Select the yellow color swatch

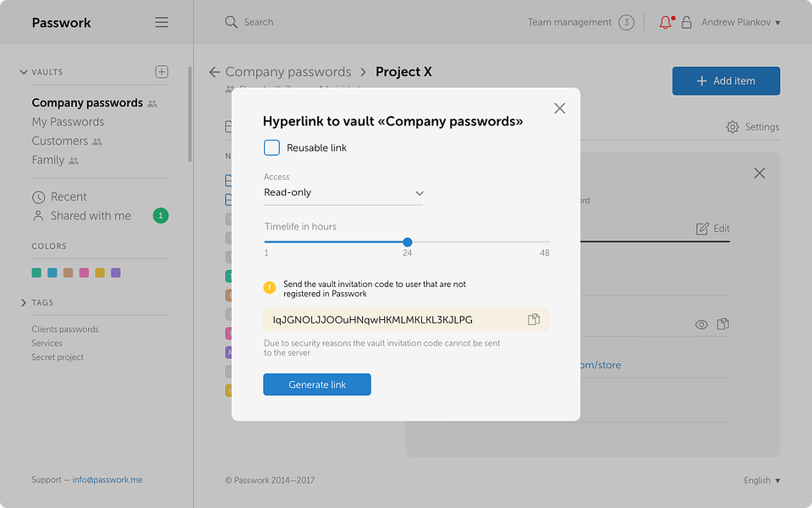100,273
